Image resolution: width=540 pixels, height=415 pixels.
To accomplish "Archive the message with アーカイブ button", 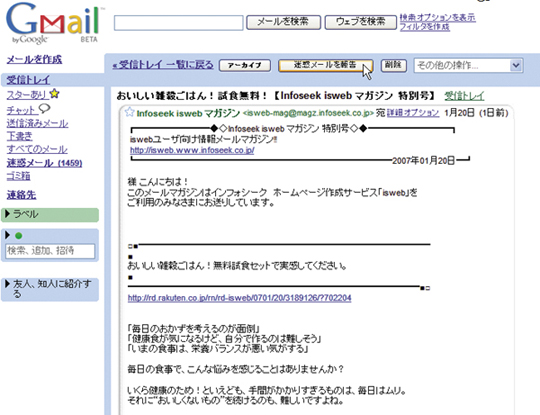I will click(245, 65).
